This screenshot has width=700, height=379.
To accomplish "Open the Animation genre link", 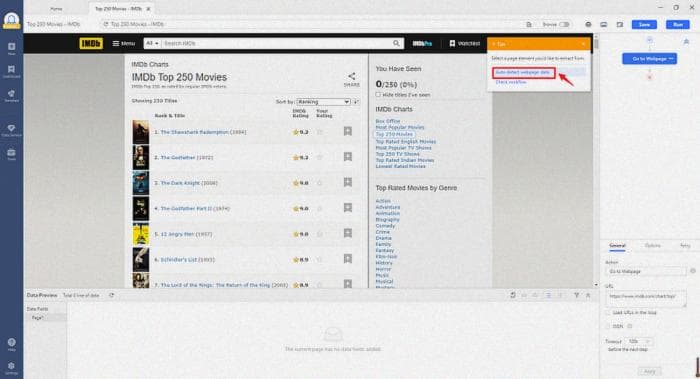I will click(388, 213).
